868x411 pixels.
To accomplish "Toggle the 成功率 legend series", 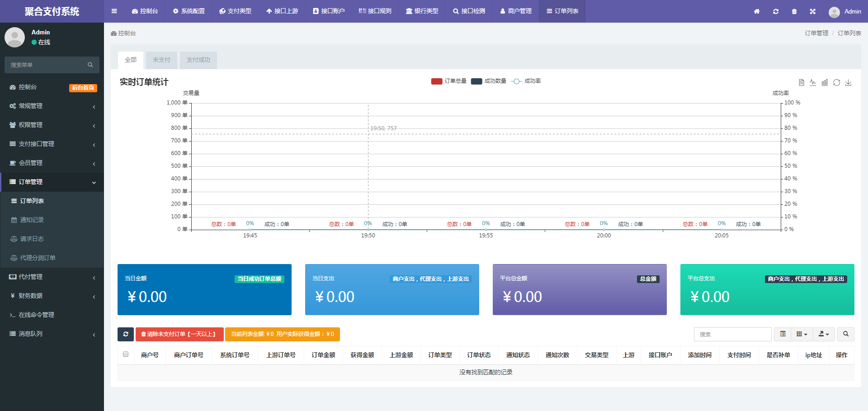I will 526,81.
